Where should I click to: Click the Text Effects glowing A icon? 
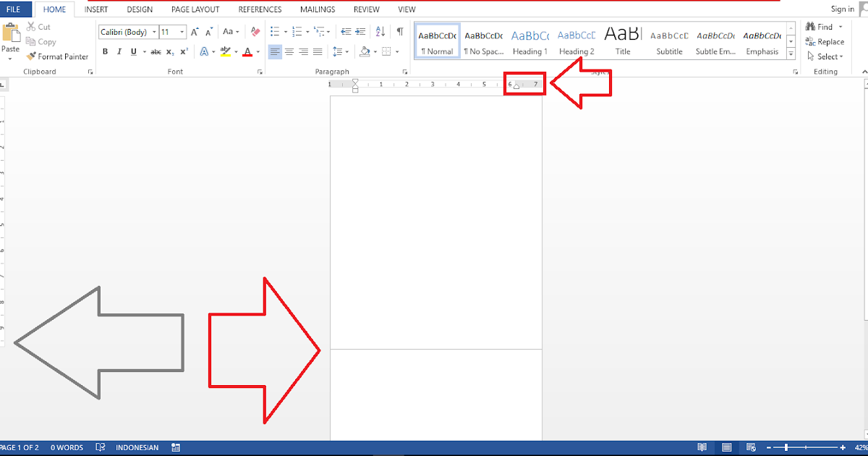coord(204,51)
